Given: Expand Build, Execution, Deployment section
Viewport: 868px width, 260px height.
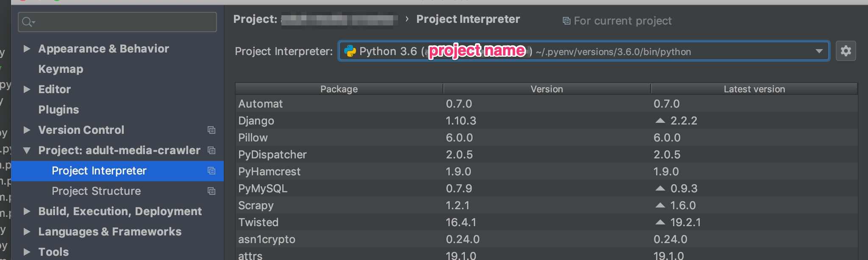Looking at the screenshot, I should 27,211.
